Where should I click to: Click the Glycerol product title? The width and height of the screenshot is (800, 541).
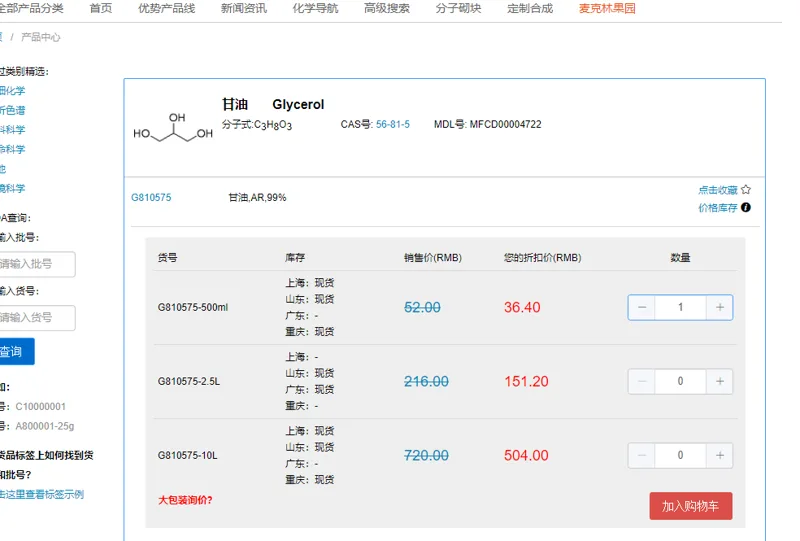coord(298,104)
